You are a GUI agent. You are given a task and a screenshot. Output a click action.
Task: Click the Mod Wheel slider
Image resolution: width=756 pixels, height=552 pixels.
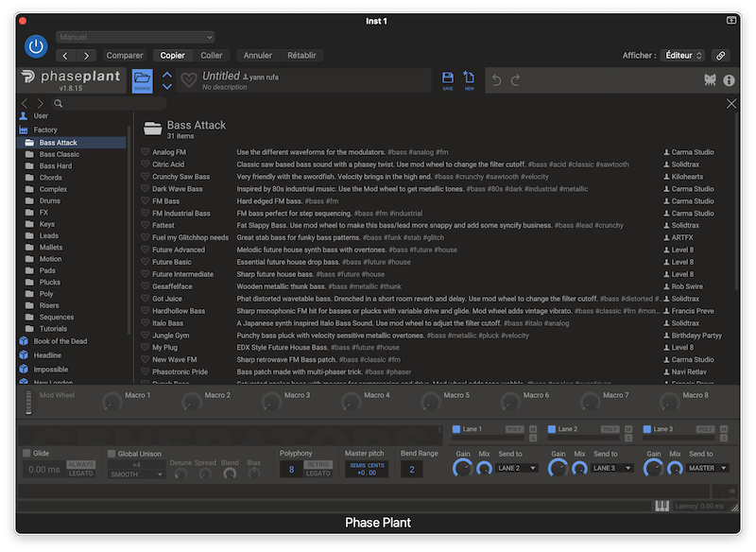tap(28, 402)
